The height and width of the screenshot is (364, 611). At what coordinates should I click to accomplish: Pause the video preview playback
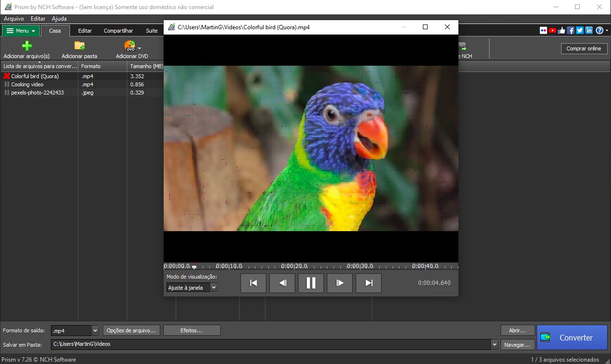[311, 283]
